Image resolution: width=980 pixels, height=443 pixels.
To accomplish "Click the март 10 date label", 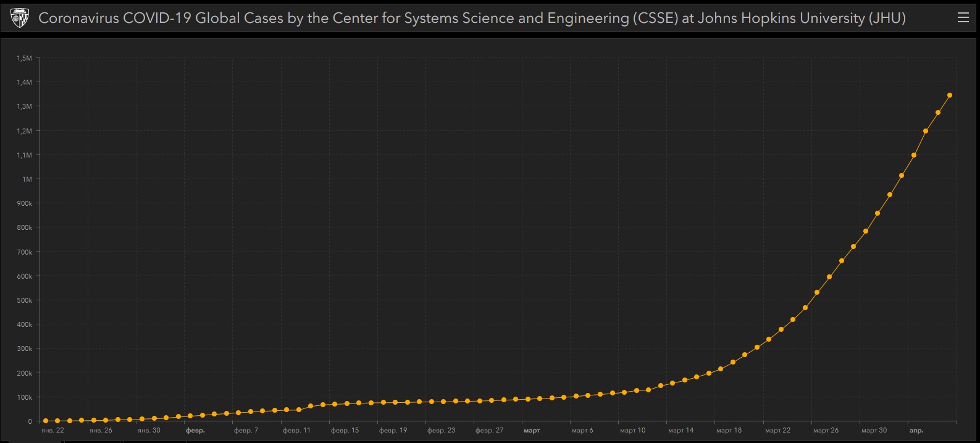I will coord(633,430).
